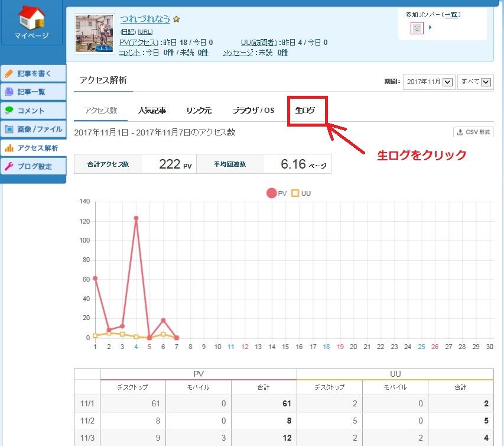Click the image/file picture icon

(x=9, y=129)
